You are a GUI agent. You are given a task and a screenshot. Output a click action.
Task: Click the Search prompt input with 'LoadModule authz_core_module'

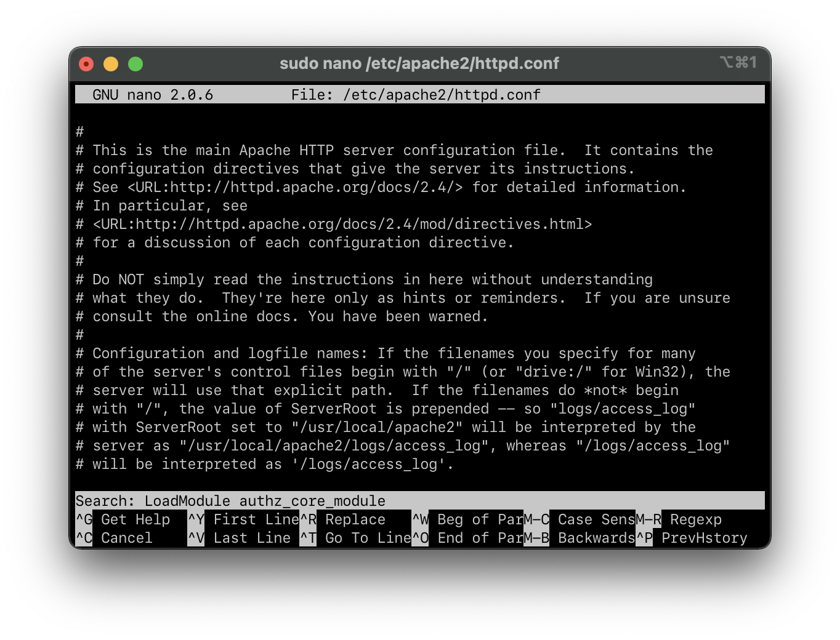pyautogui.click(x=420, y=500)
